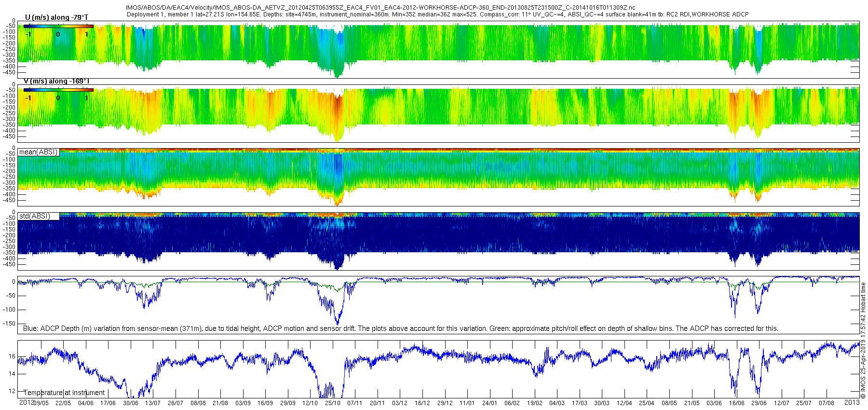Click the '-450' depth tick in V velocity panel
Image resolution: width=868 pixels, height=410 pixels.
10,137
